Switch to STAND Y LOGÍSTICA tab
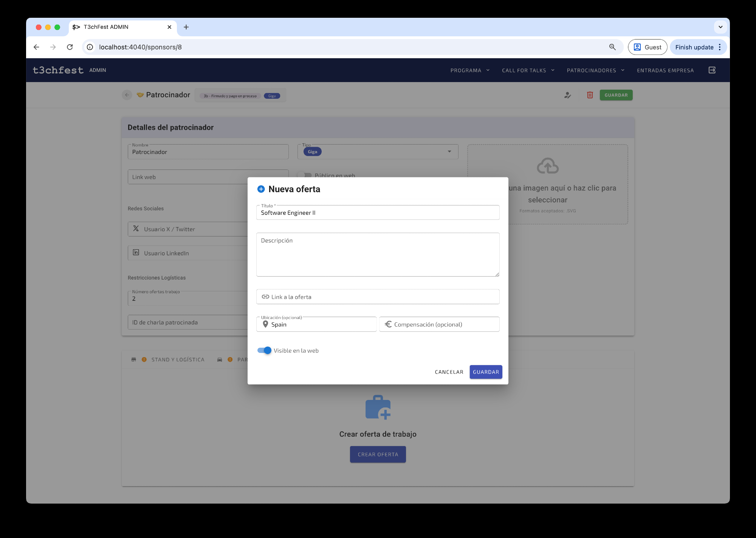The height and width of the screenshot is (538, 756). pyautogui.click(x=178, y=359)
